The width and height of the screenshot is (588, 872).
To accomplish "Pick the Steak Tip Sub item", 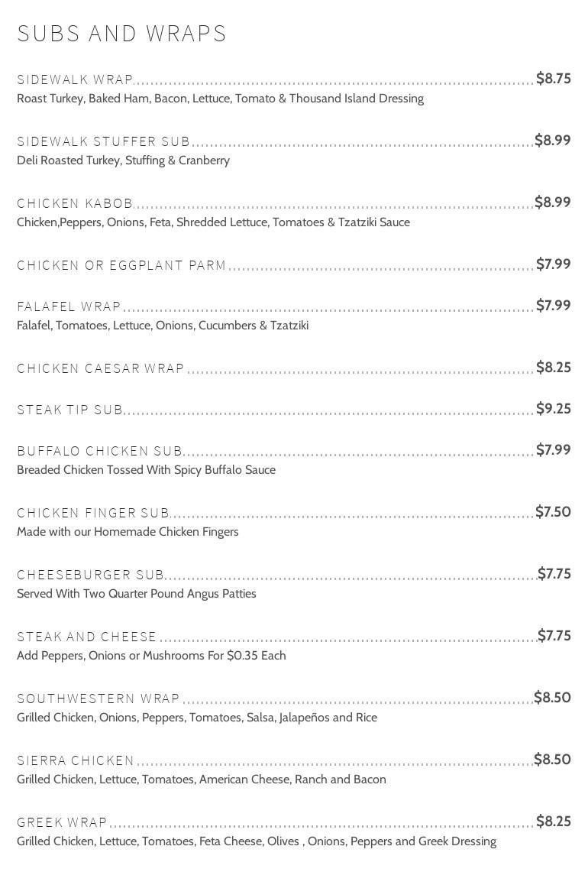I will pos(69,410).
